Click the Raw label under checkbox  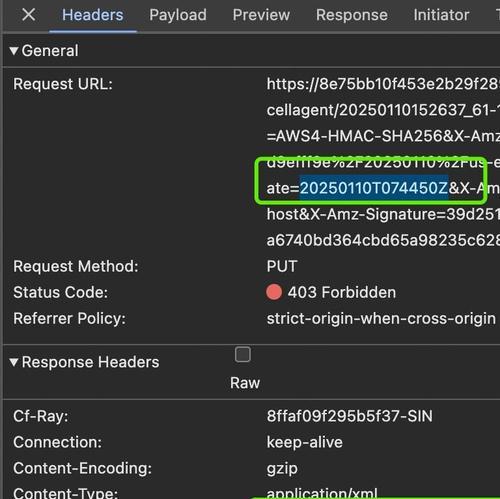point(245,383)
